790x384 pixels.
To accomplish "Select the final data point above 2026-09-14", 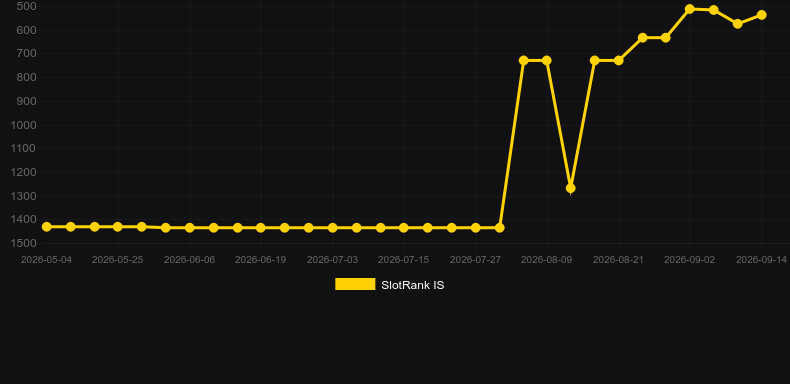I will coord(761,15).
